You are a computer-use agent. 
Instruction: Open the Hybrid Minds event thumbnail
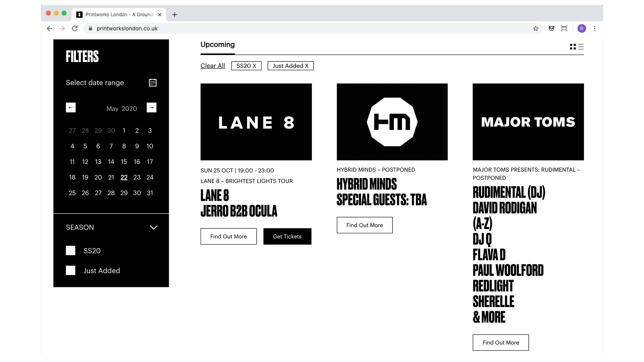392,122
